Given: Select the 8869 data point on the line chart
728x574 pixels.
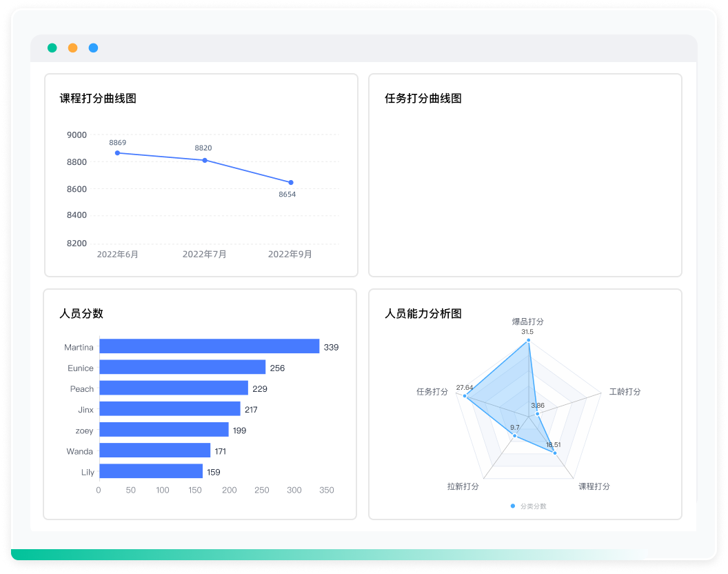Looking at the screenshot, I should [x=117, y=152].
